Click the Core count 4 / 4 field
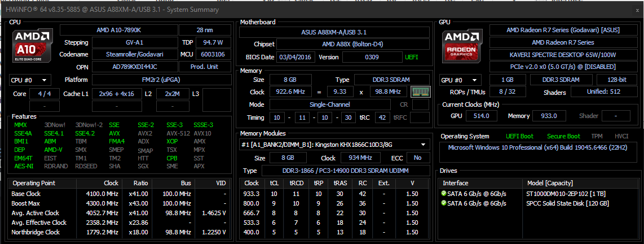Image resolution: width=644 pixels, height=244 pixels. click(x=45, y=94)
